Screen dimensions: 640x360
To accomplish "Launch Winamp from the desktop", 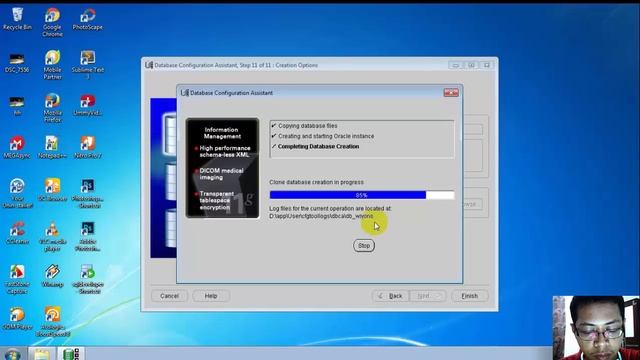I will [x=52, y=276].
